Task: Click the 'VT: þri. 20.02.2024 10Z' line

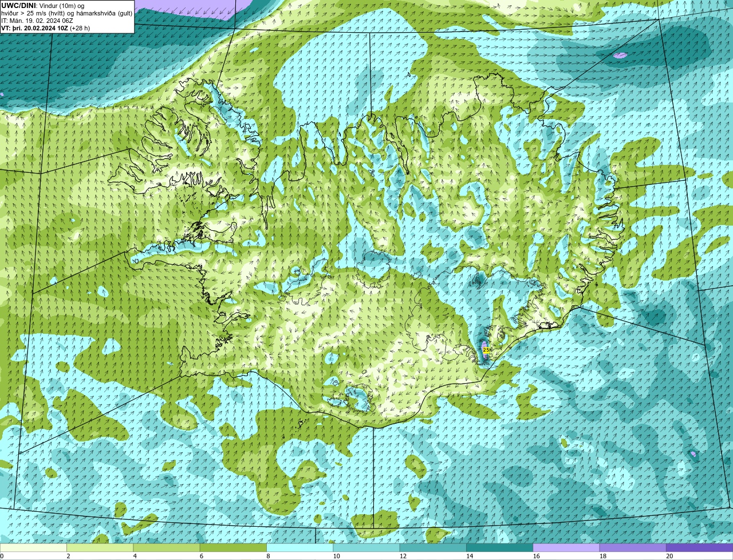Action: pos(35,28)
